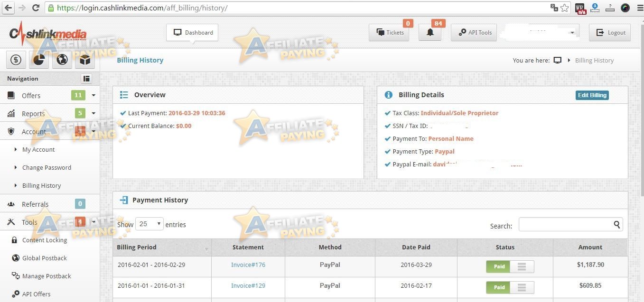
Task: Click the Billing History breadcrumb text
Action: 594,60
